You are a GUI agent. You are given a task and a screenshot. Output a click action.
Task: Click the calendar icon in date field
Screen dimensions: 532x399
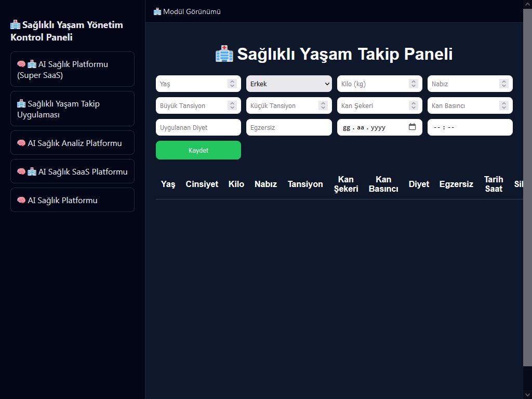[x=412, y=127]
